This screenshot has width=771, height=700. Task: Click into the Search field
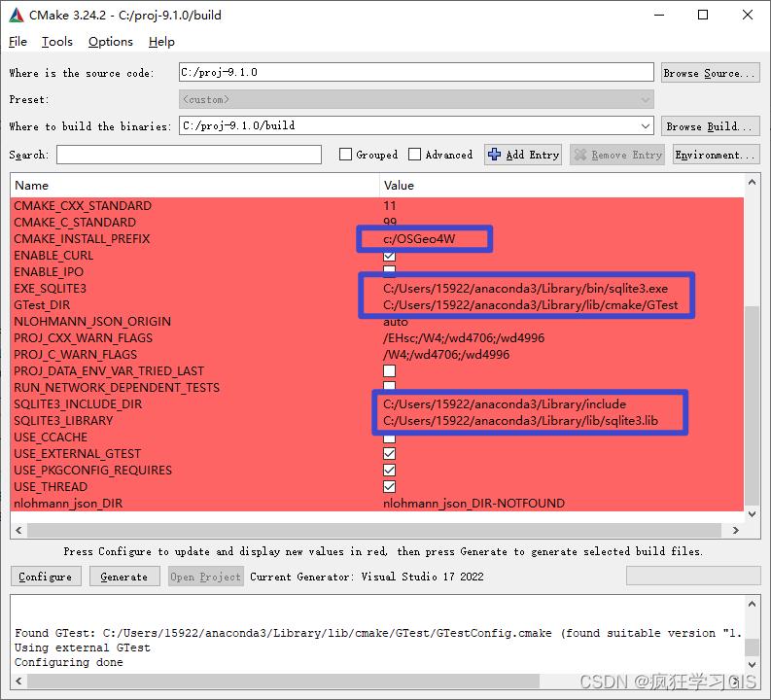189,155
